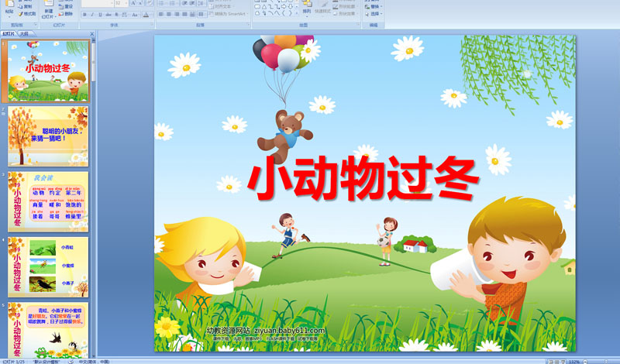Image resolution: width=620 pixels, height=364 pixels.
Task: Click Select (选择) in editing group
Action: pyautogui.click(x=374, y=13)
